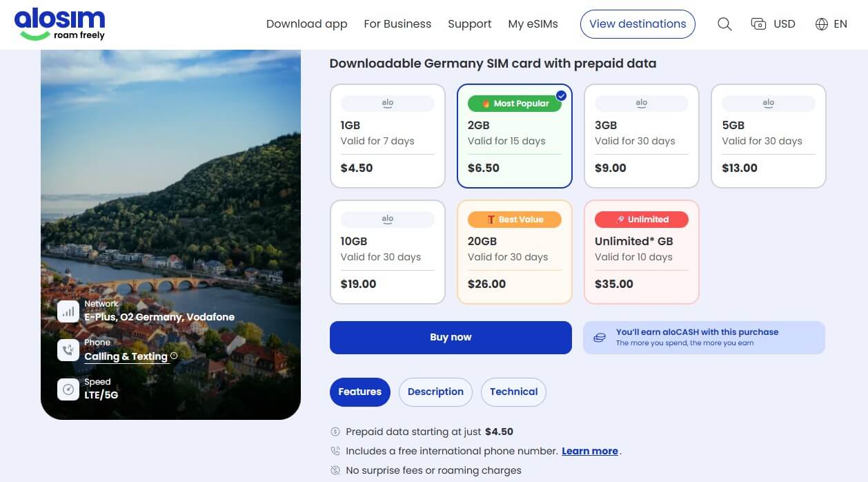
Task: Open the USD currency selector
Action: tap(784, 24)
